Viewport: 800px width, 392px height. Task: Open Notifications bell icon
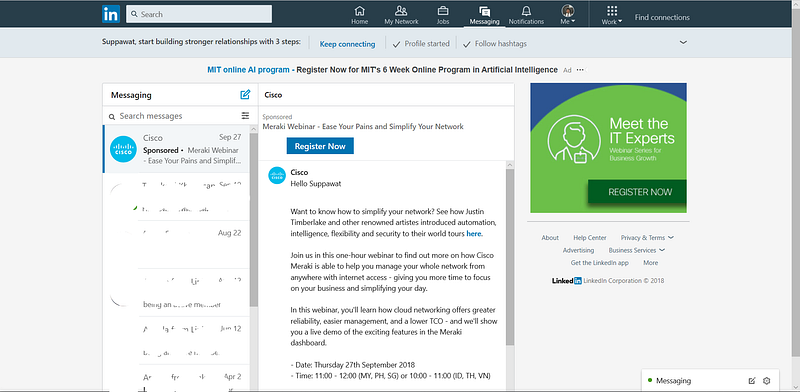(526, 15)
